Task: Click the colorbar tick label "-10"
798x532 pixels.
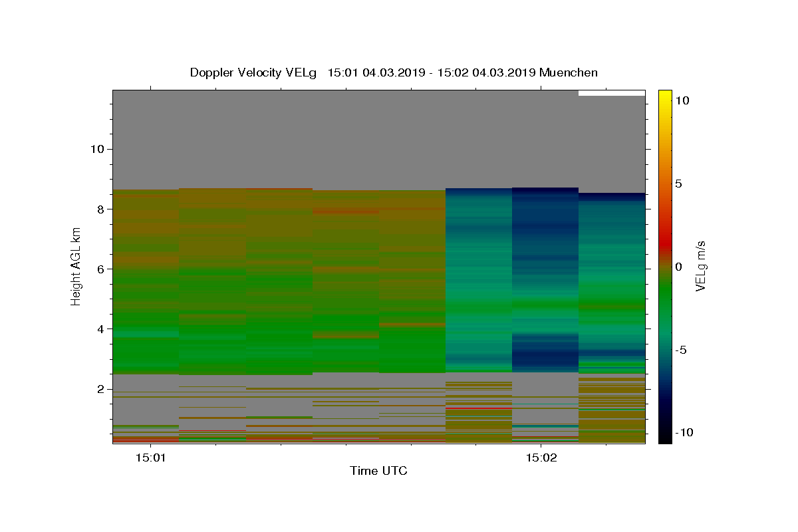Action: [684, 433]
